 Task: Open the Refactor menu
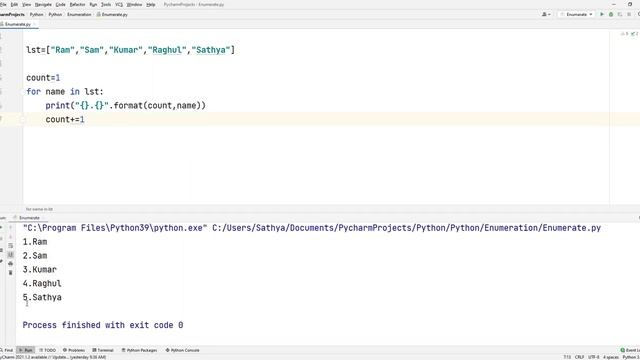[78, 4]
